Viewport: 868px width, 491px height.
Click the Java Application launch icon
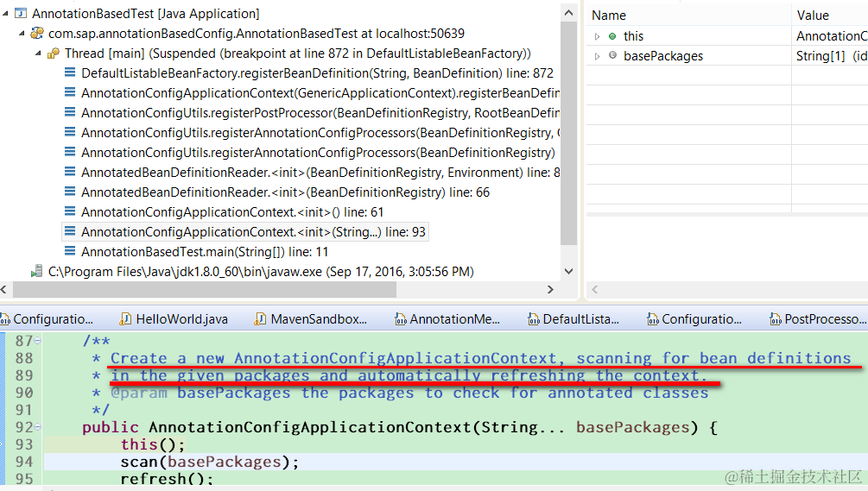21,13
